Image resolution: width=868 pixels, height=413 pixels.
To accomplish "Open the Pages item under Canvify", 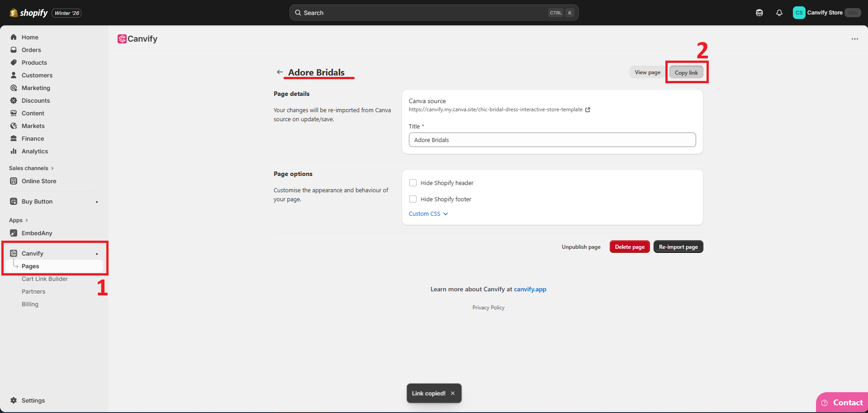I will pyautogui.click(x=30, y=266).
